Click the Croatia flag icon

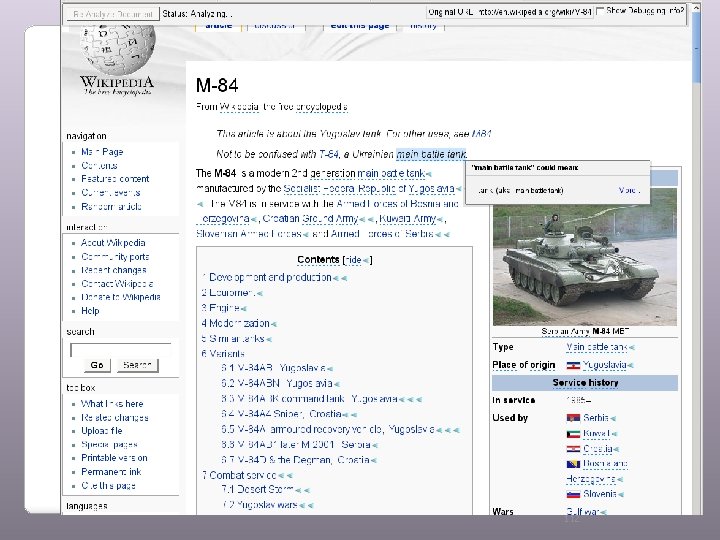tap(573, 449)
